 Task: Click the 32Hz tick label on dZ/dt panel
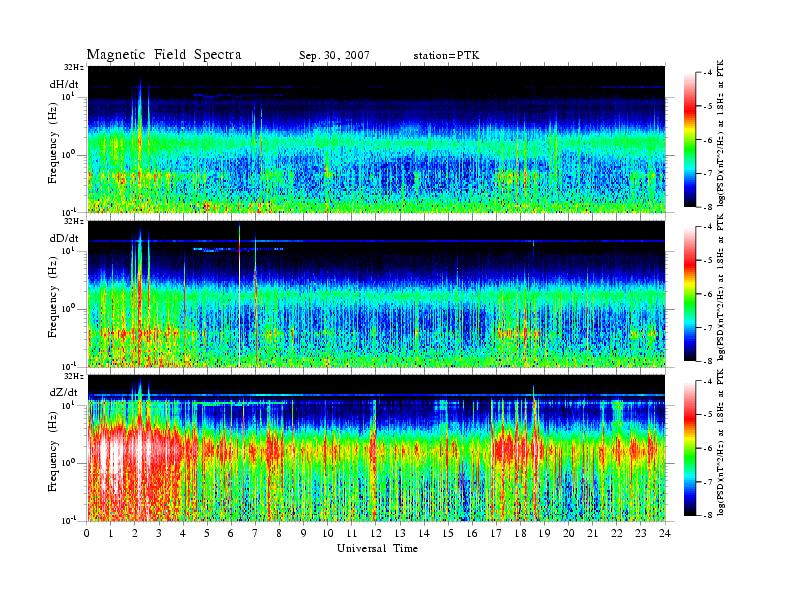click(74, 376)
